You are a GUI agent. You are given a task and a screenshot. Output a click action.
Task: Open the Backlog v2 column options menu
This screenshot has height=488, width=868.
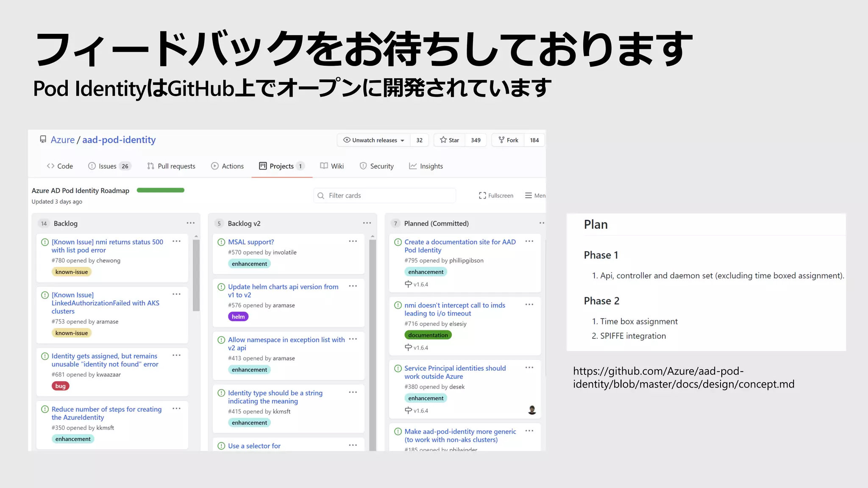click(367, 223)
